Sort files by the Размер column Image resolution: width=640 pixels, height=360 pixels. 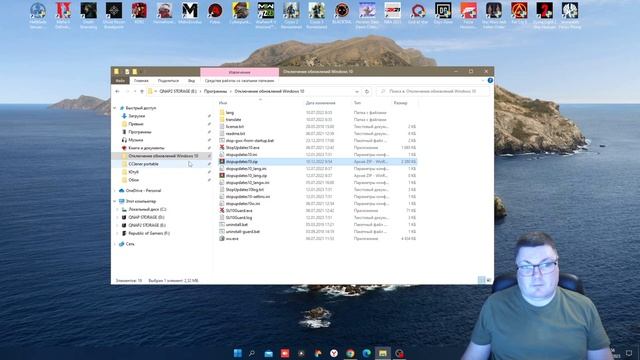(400, 103)
